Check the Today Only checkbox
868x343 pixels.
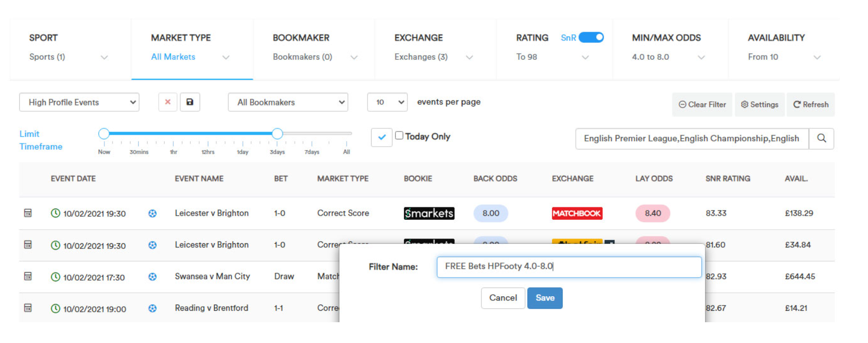click(x=399, y=136)
